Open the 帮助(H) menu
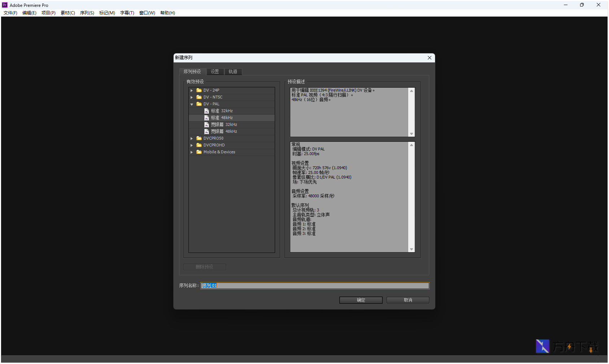The width and height of the screenshot is (609, 364). pos(168,13)
